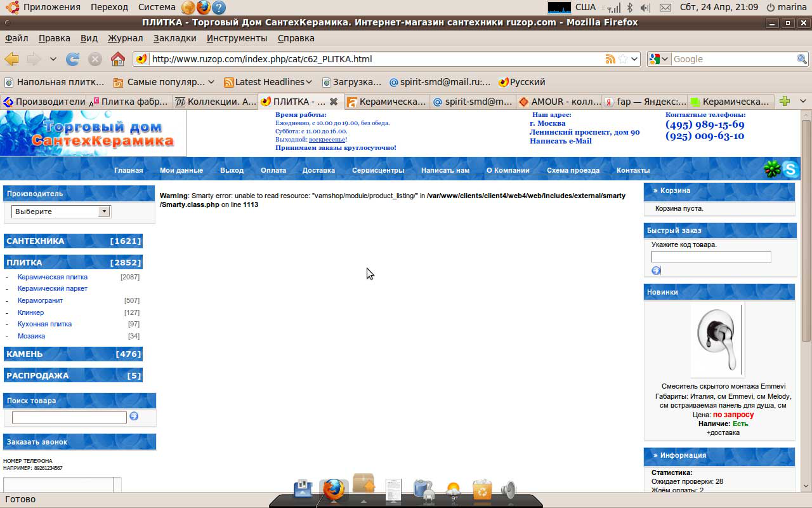
Task: Click the ICQ flower icon
Action: click(x=772, y=169)
